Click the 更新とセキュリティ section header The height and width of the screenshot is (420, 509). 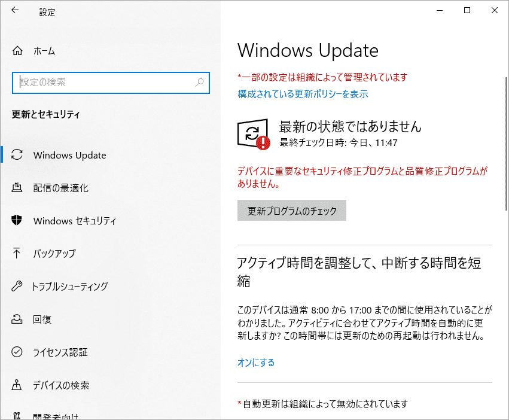point(45,114)
